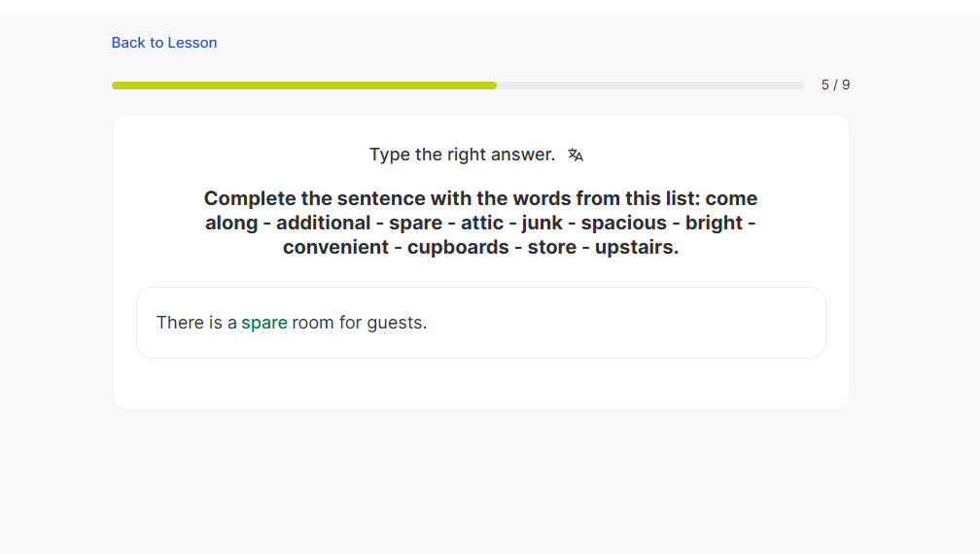980x554 pixels.
Task: Click the word "cupboards" in the word list
Action: pyautogui.click(x=458, y=247)
